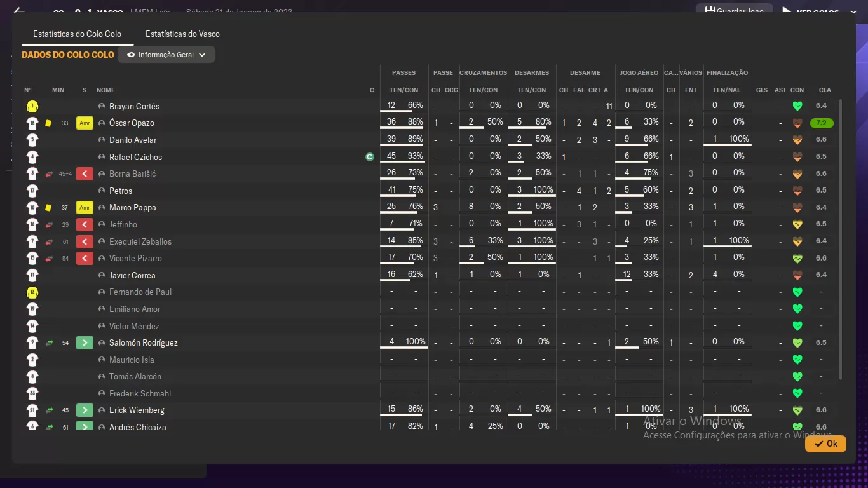
Task: Click Exequiel Zeballos substituted-off red arrow
Action: tap(85, 241)
